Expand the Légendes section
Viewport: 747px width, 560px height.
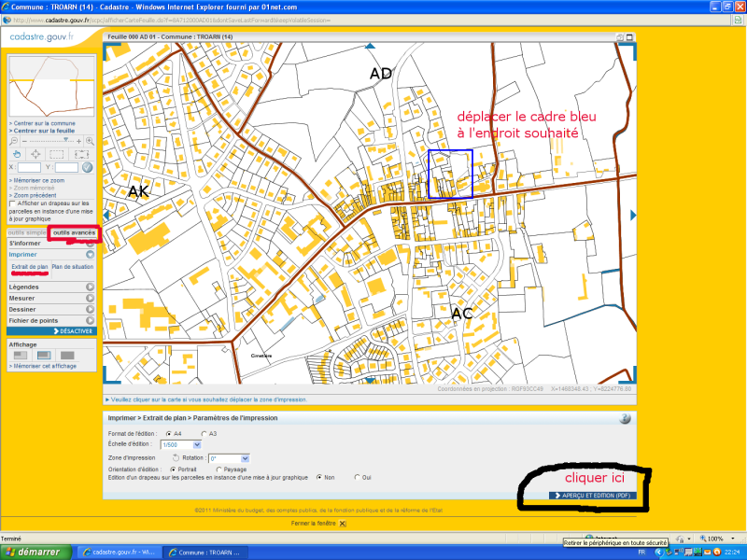click(90, 287)
